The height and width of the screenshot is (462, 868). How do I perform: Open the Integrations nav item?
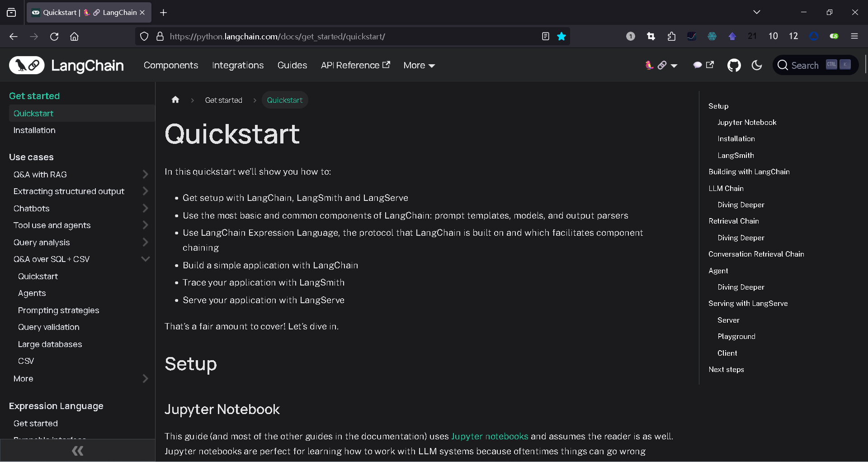pyautogui.click(x=238, y=66)
